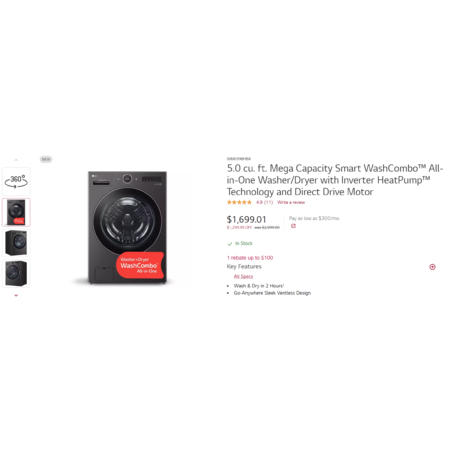Image resolution: width=450 pixels, height=450 pixels.
Task: Click the In Stock checkmark icon
Action: [230, 244]
